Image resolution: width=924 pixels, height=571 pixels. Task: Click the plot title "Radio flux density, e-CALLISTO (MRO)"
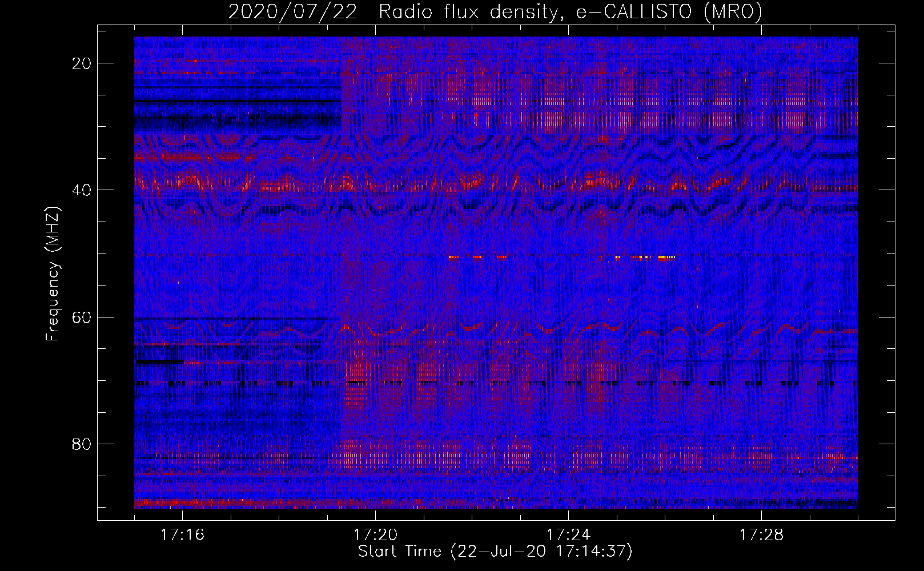571,12
